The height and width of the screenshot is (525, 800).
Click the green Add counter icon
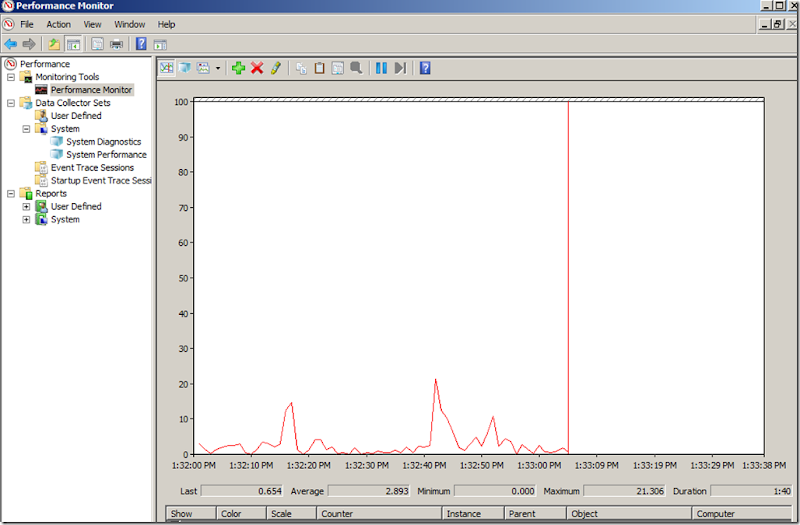238,68
